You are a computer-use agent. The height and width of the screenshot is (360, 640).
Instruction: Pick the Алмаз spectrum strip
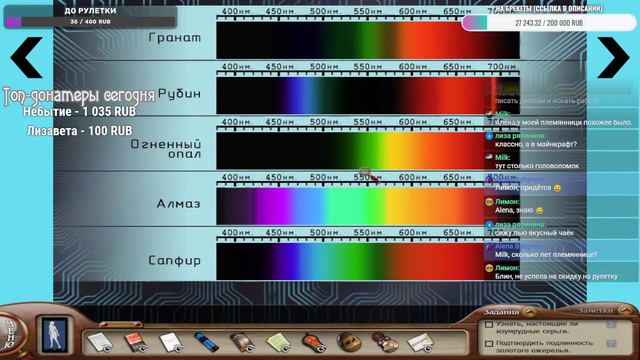point(368,206)
